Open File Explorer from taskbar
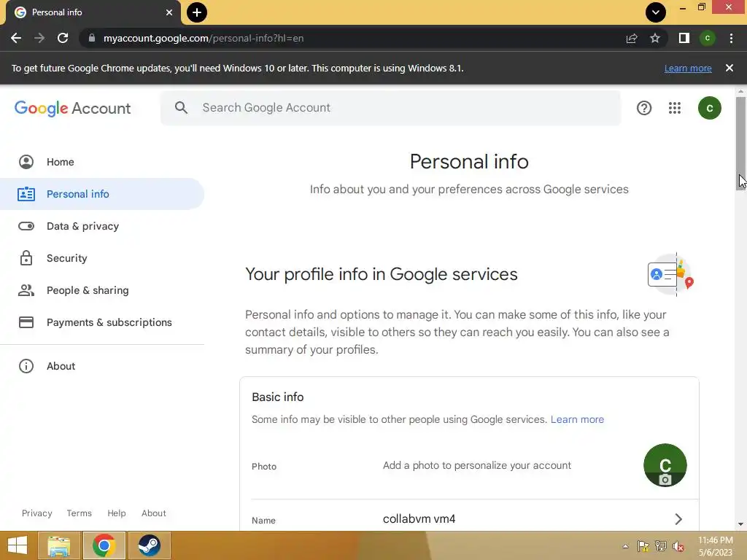The image size is (747, 560). point(58,545)
